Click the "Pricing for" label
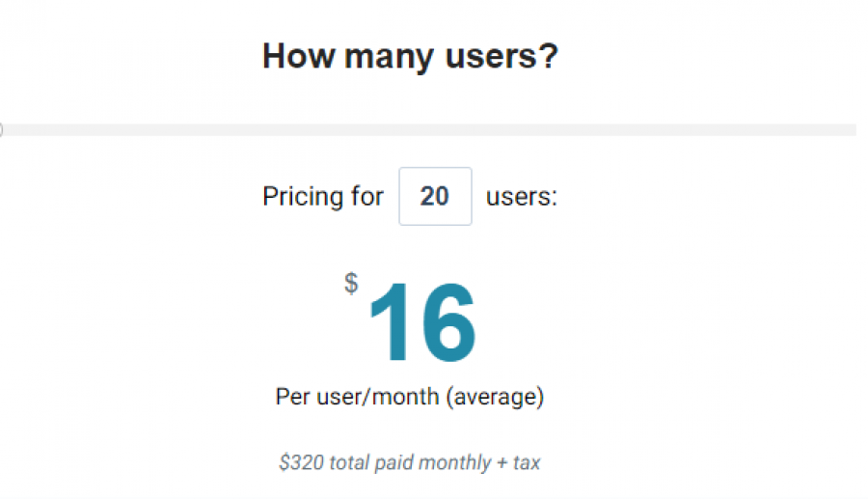This screenshot has height=499, width=868. pos(323,197)
